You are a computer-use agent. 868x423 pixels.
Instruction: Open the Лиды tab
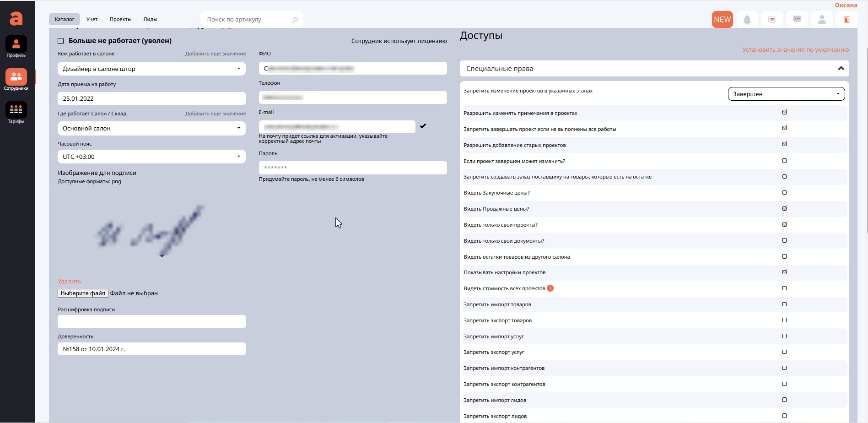point(150,19)
